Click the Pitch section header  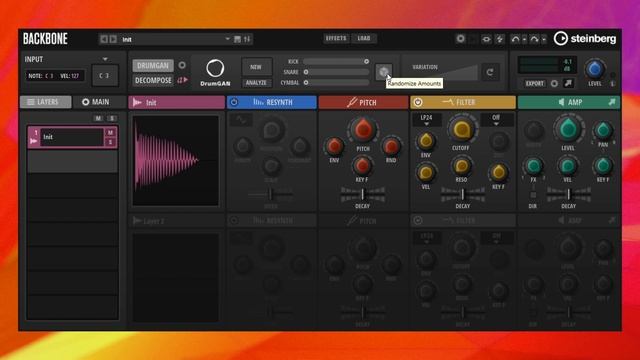pos(363,102)
